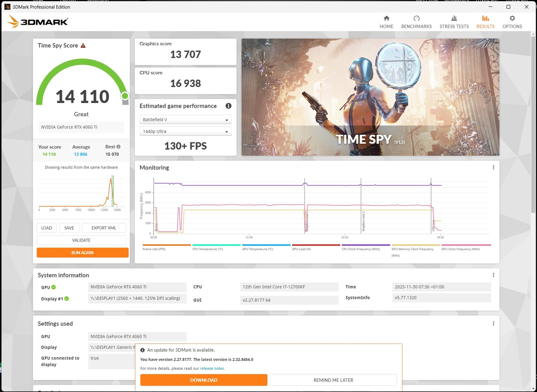Toggle the CPU Clock Frequency legend swatch

pos(366,245)
